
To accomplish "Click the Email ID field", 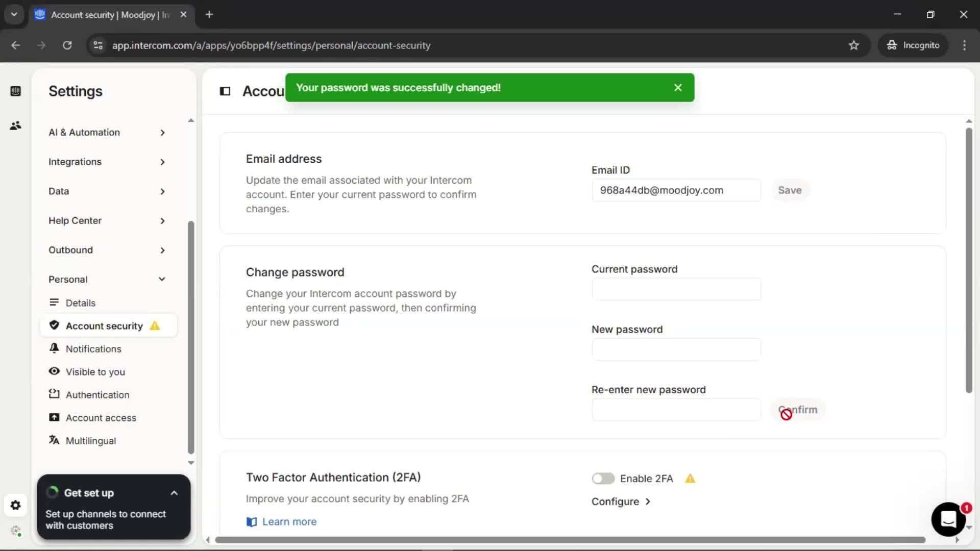I will [676, 190].
